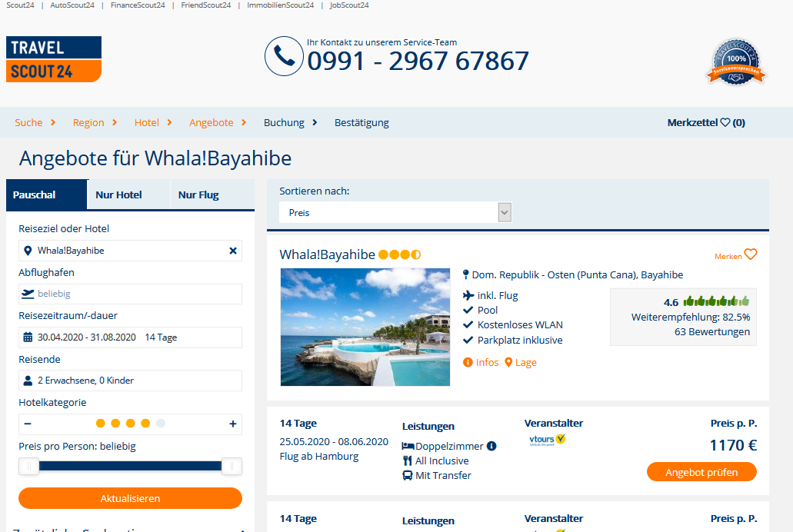Click the hotel location Dom. Republik text

pyautogui.click(x=578, y=274)
